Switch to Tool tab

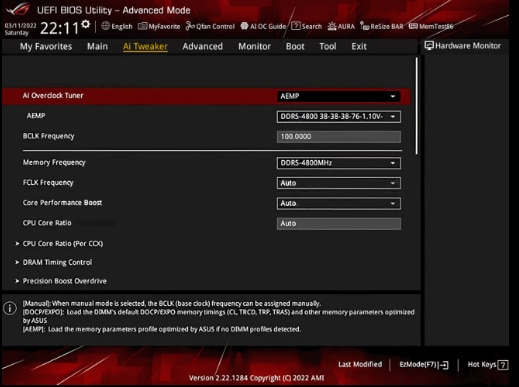click(328, 46)
